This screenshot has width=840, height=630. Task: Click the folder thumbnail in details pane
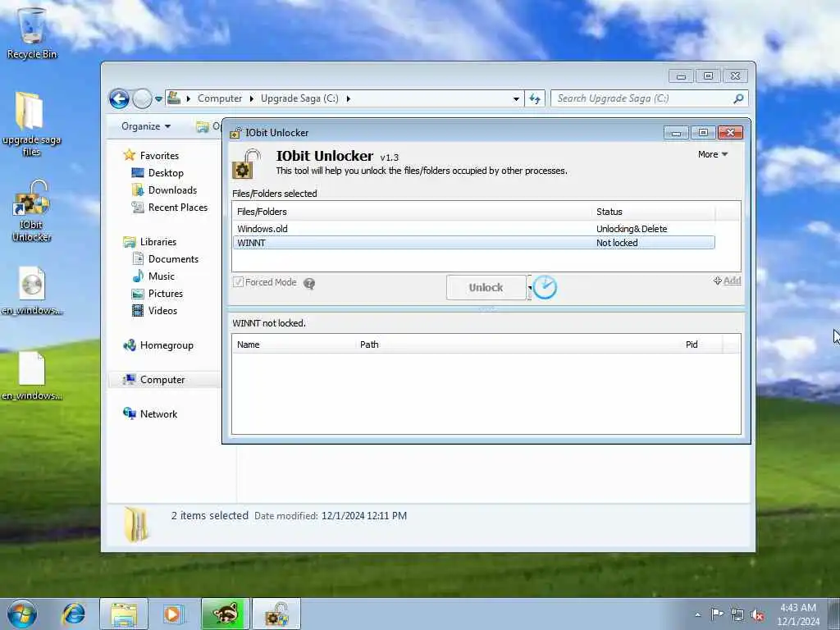(x=136, y=523)
